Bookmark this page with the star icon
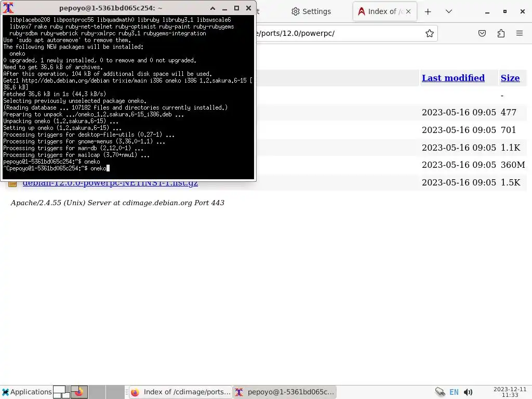This screenshot has width=532, height=399. click(430, 33)
